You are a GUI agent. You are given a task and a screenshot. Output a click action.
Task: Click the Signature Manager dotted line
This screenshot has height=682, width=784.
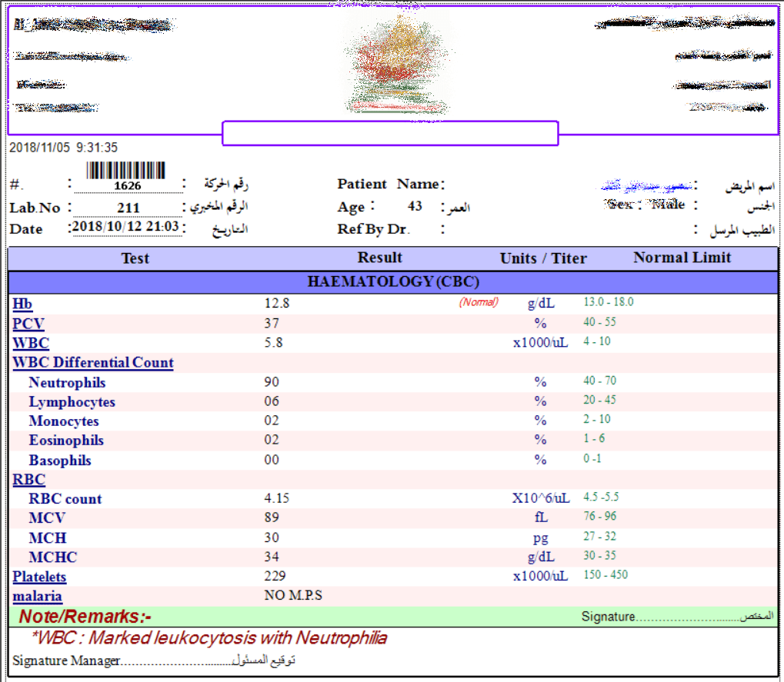pyautogui.click(x=176, y=661)
